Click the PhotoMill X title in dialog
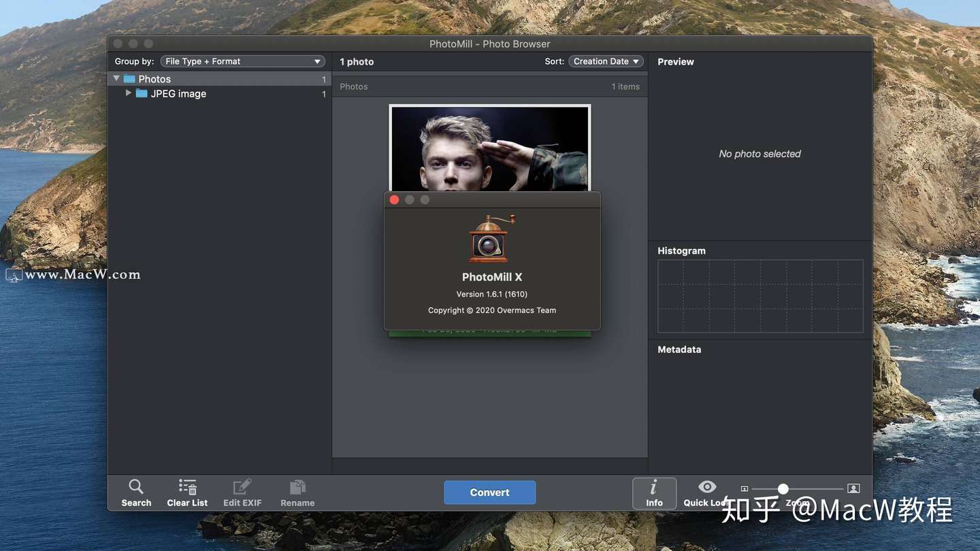 point(492,277)
